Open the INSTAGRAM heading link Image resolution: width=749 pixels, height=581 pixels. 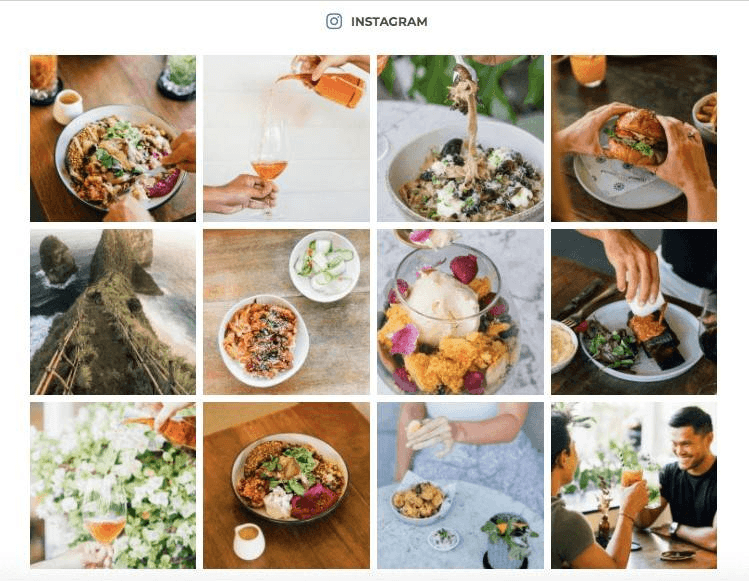click(389, 22)
